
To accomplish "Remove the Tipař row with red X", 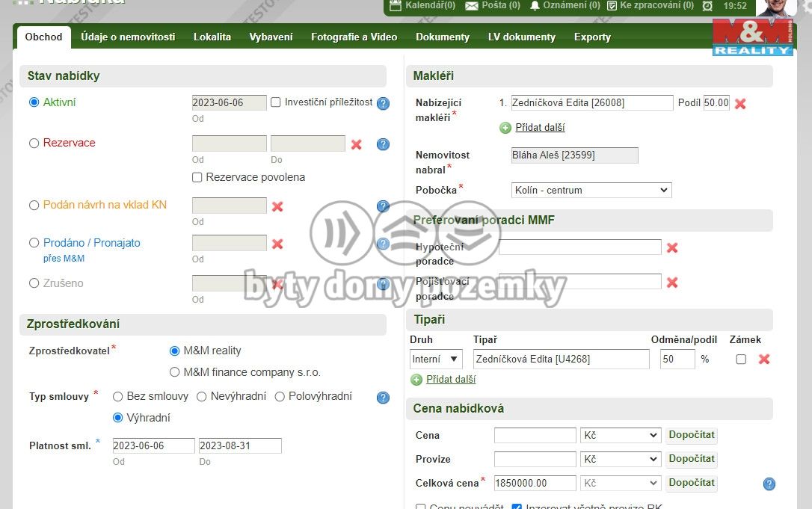I will tap(764, 360).
